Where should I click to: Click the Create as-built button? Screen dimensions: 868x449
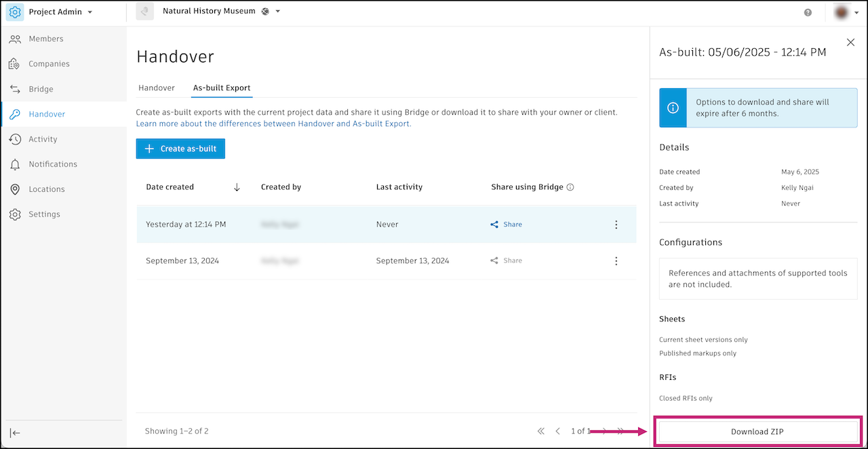coord(180,149)
